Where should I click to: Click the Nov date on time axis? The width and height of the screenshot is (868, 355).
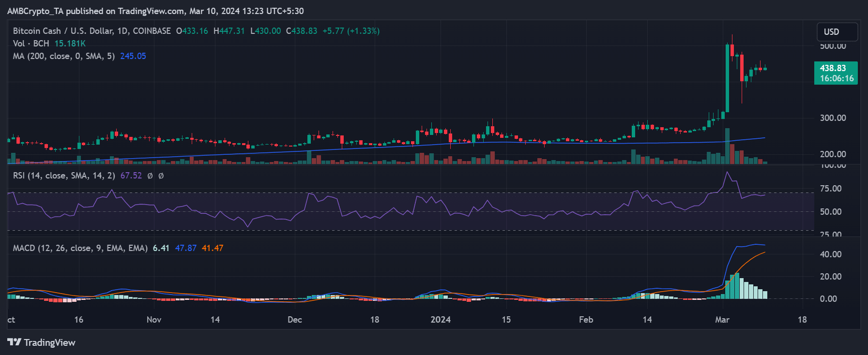[154, 320]
